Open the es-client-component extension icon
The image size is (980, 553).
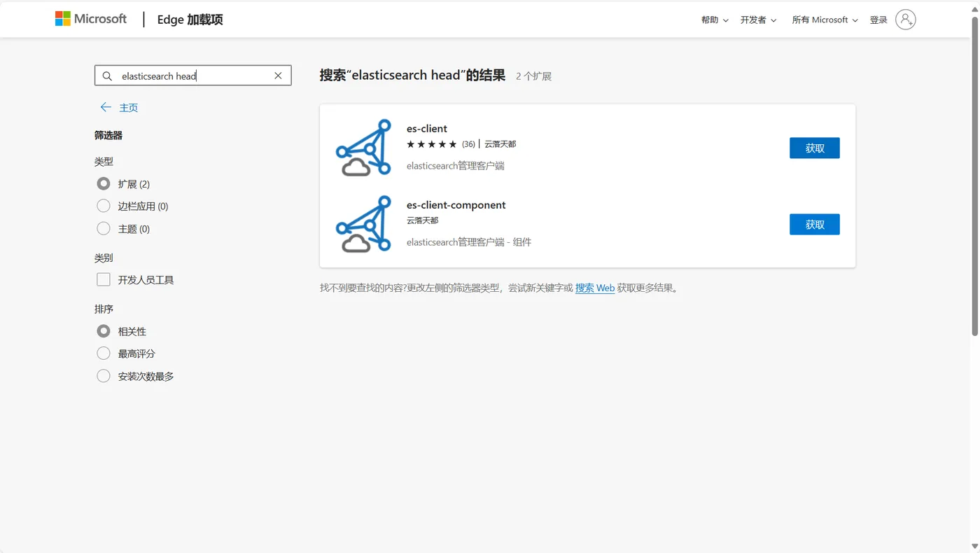(363, 224)
